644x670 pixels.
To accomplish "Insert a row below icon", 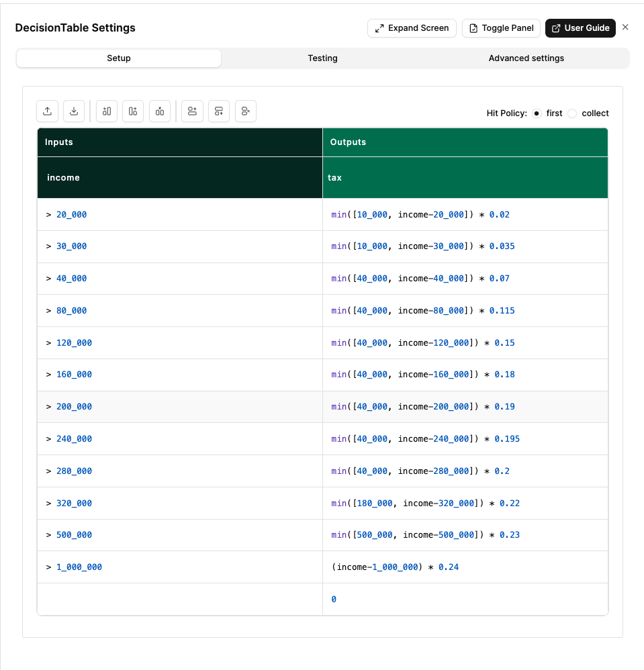I will pyautogui.click(x=219, y=111).
